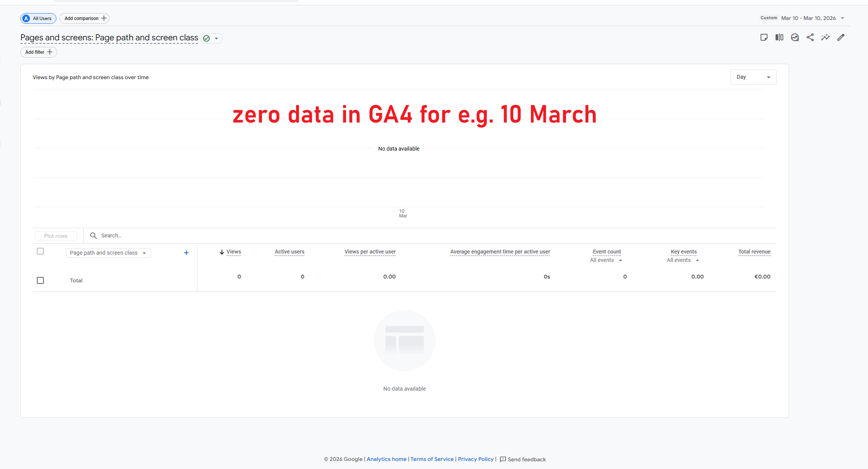Click the Save as note icon
The image size is (868, 469).
pyautogui.click(x=764, y=37)
